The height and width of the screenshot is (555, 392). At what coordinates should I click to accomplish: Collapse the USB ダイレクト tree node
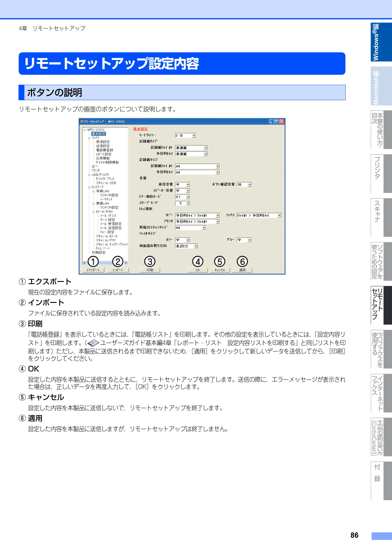coord(89,175)
